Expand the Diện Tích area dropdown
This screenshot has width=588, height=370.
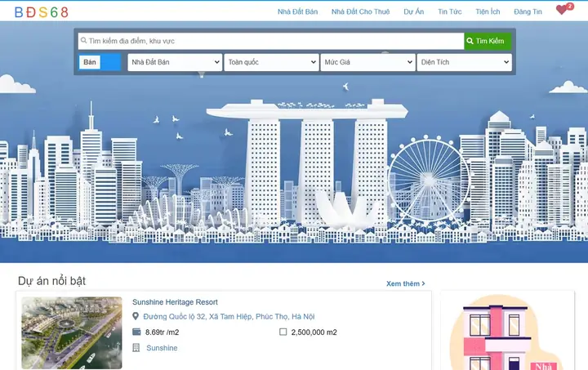pos(464,62)
